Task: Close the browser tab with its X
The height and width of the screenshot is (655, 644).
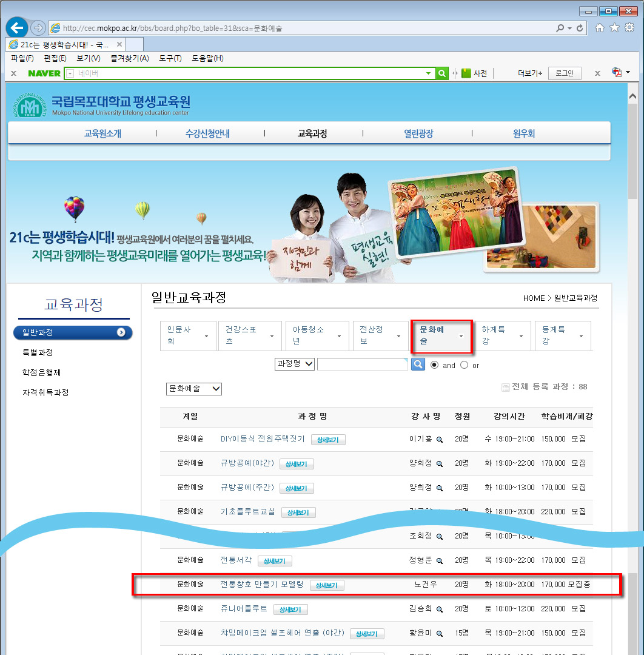Action: 119,44
